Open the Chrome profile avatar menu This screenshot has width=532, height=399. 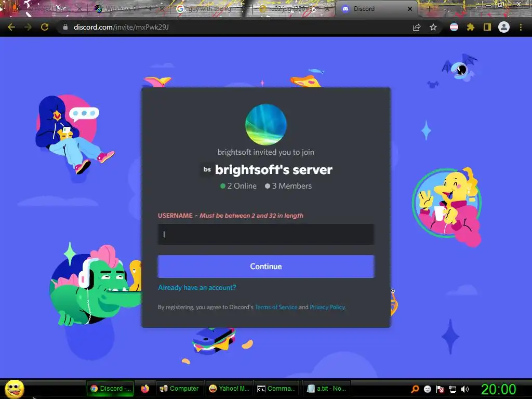coord(504,27)
